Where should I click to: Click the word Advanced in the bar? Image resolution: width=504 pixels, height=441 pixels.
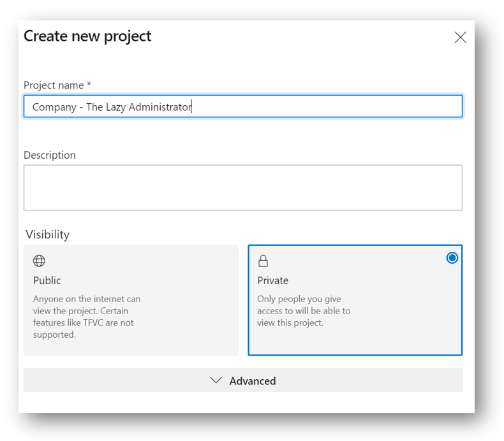click(x=253, y=381)
